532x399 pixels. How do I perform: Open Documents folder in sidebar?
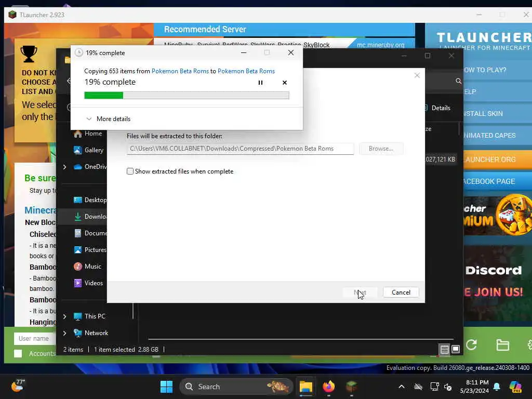tap(90, 233)
